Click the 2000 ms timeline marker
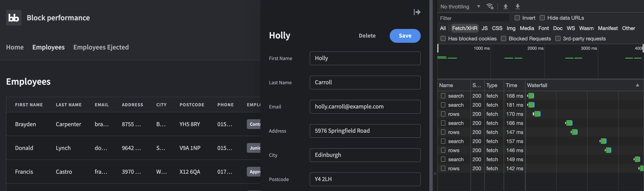 (535, 48)
